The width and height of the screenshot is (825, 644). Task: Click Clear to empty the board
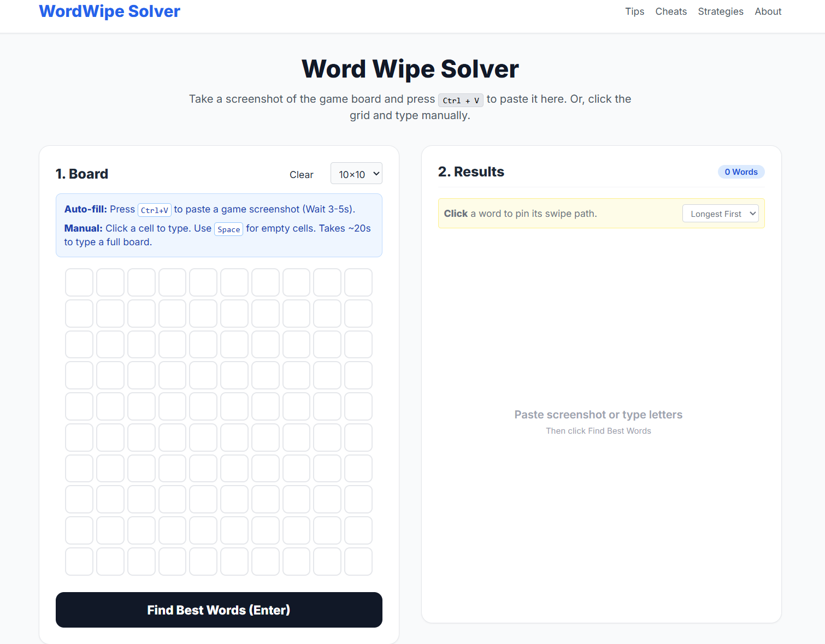point(301,174)
